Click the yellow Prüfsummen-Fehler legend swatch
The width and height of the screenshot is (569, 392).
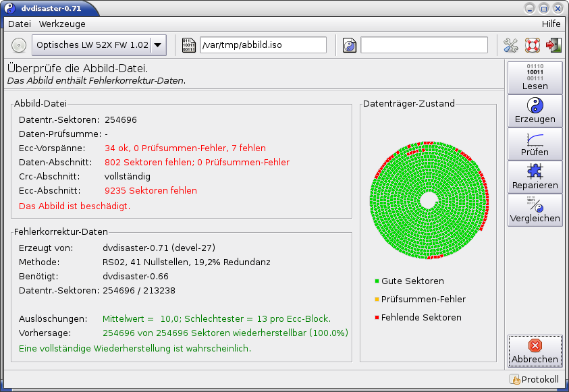pos(377,299)
